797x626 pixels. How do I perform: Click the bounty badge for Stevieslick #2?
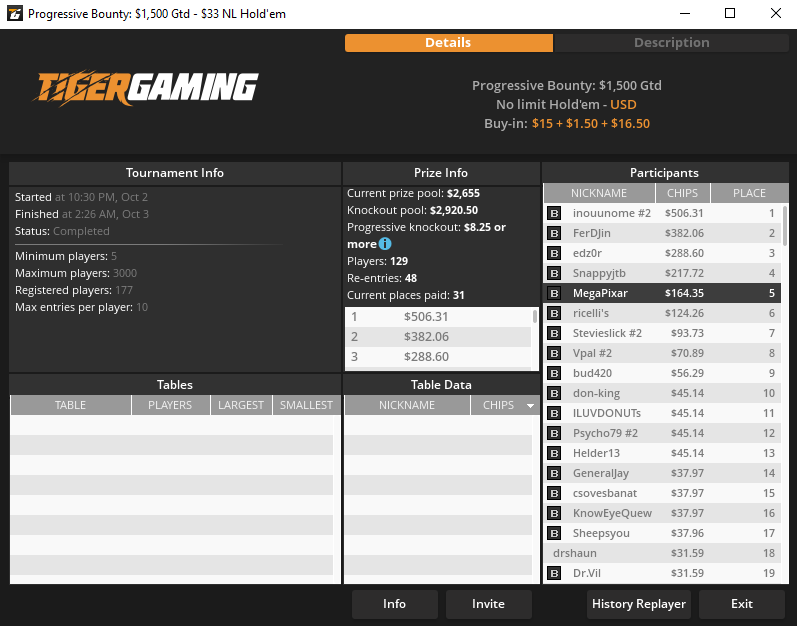pos(554,333)
